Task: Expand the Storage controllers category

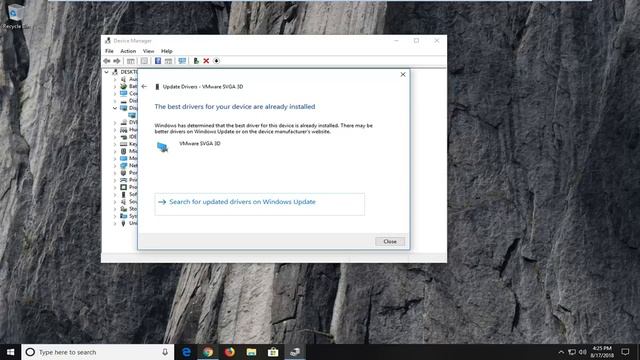Action: tap(115, 209)
